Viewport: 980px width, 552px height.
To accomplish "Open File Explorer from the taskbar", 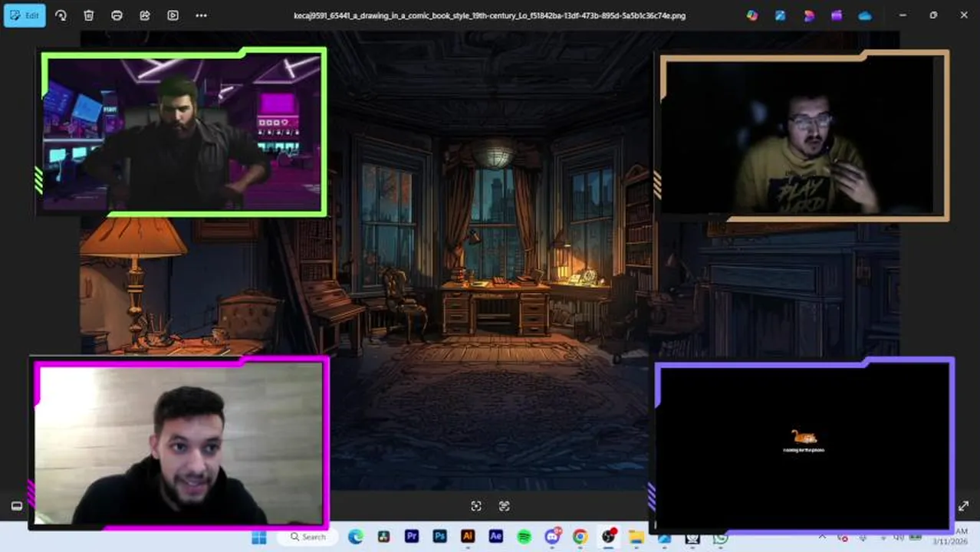I will 636,537.
